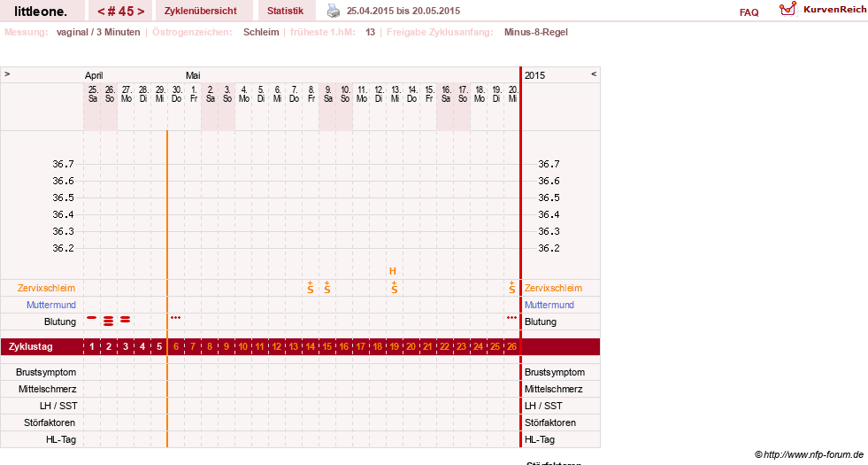This screenshot has width=868, height=465.
Task: Click the right 36.2 temperature label
Action: click(x=549, y=248)
